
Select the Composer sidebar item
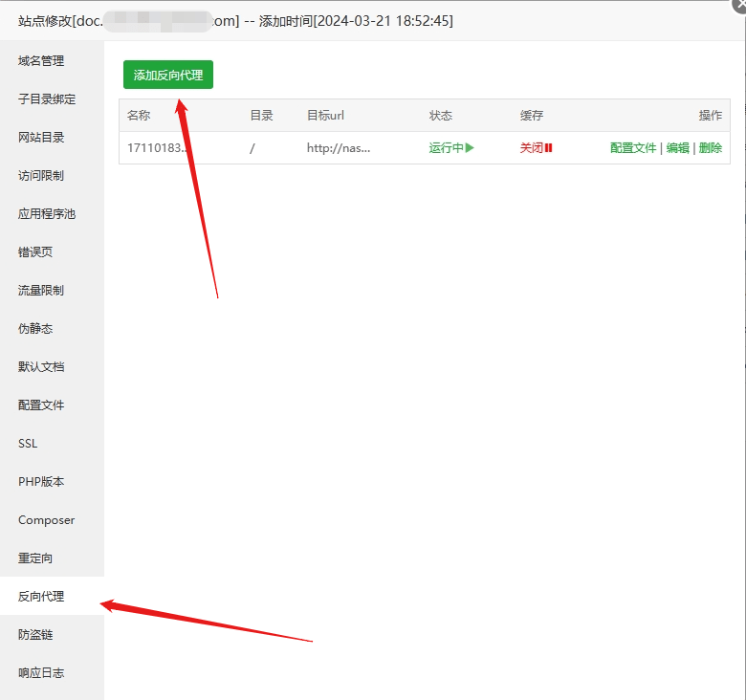tap(46, 520)
